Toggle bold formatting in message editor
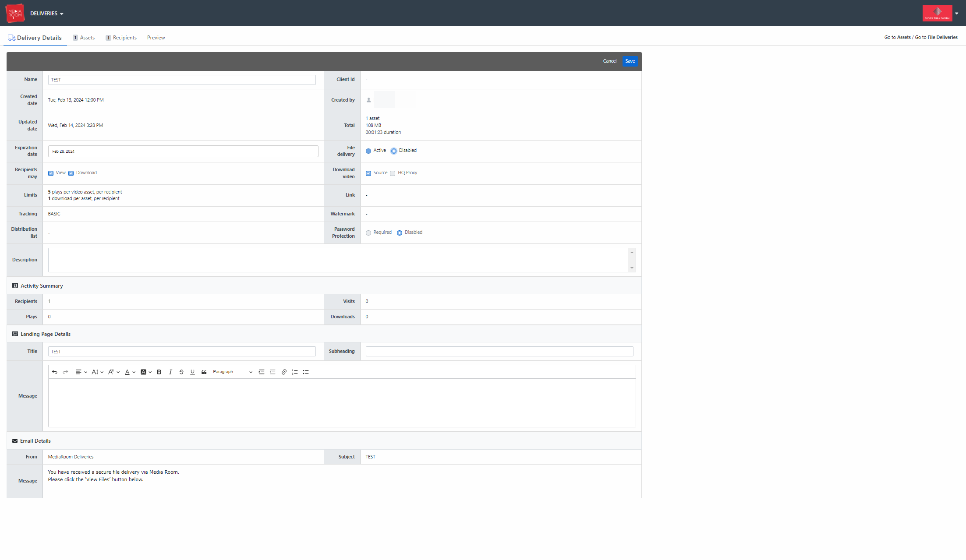The image size is (966, 560). point(159,372)
